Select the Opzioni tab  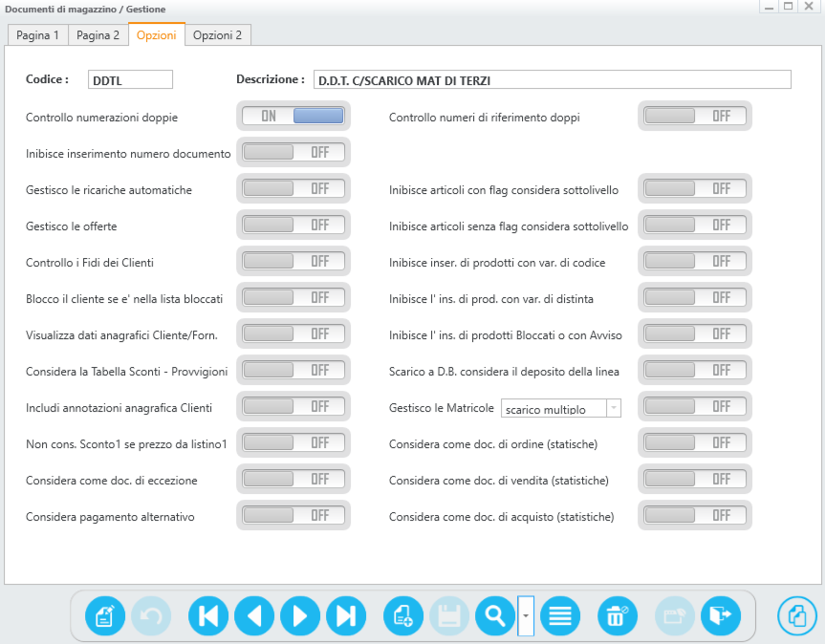click(156, 34)
